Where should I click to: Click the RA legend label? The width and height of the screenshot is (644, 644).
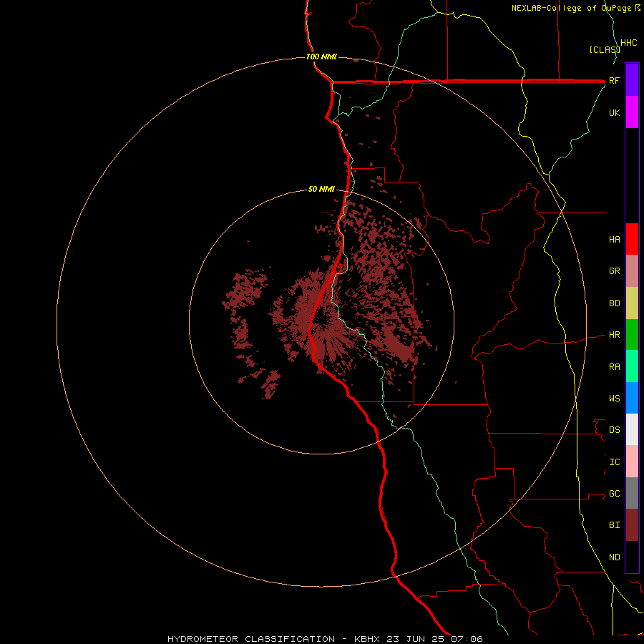pyautogui.click(x=614, y=367)
